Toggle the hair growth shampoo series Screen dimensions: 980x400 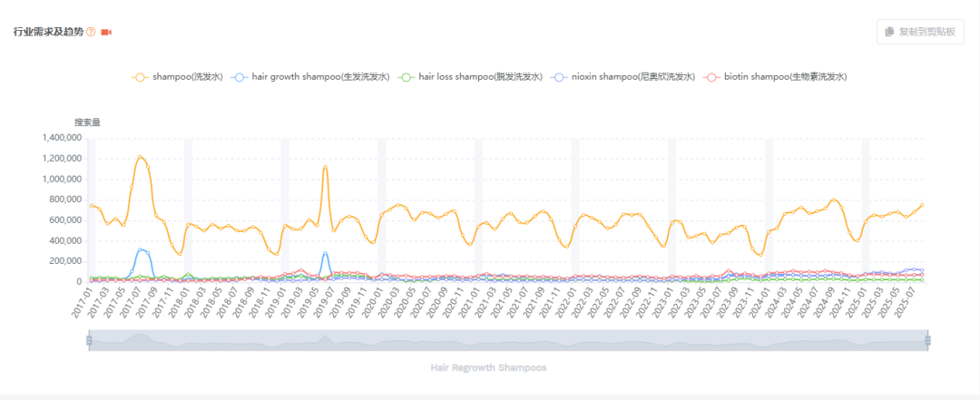pos(310,77)
